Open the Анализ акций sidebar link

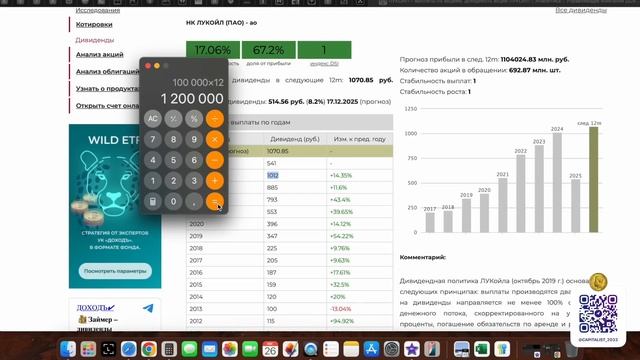pos(100,54)
